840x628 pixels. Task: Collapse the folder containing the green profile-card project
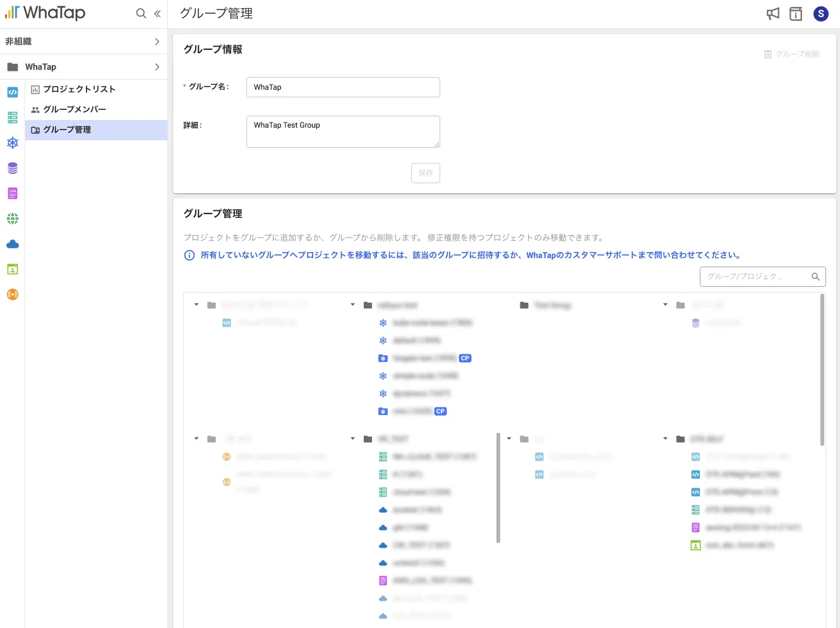point(665,438)
